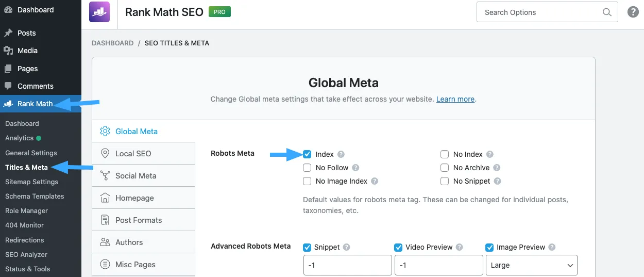Click help icon next to Video Preview

[459, 247]
